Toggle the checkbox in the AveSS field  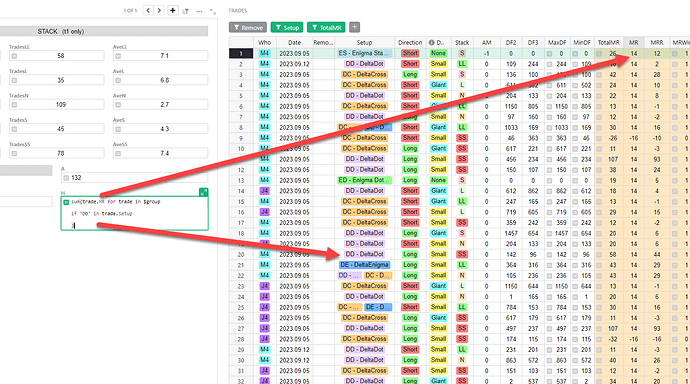(x=118, y=154)
